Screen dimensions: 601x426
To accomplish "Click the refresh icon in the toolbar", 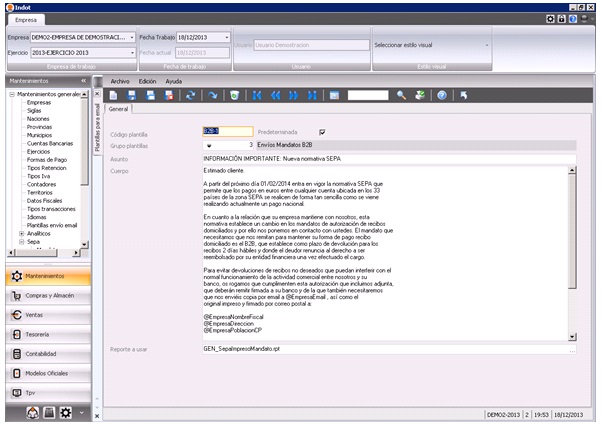I will click(191, 95).
